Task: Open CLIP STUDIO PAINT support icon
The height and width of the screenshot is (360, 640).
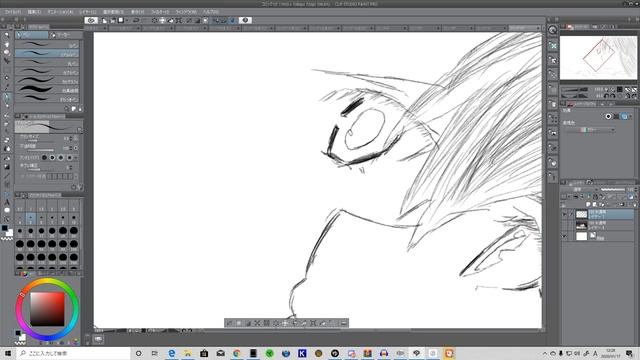Action: point(245,20)
